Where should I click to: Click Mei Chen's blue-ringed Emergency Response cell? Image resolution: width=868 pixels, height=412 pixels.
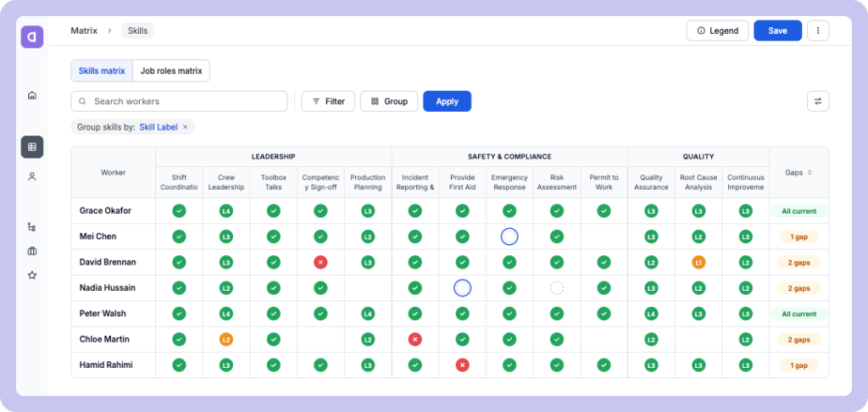coord(509,237)
